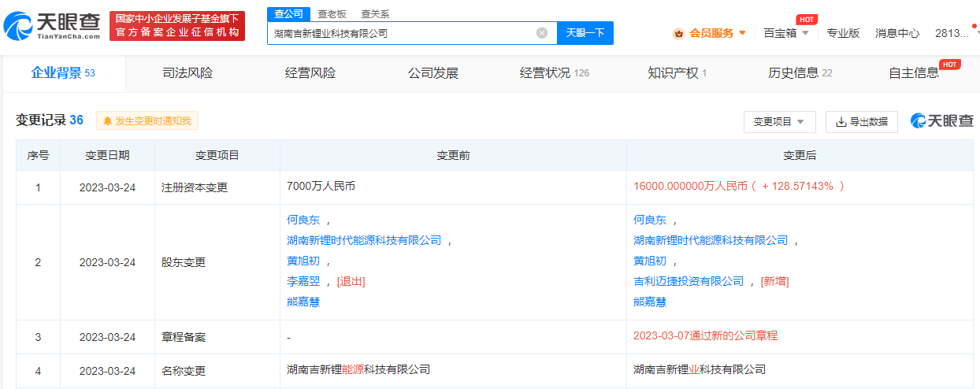Click the crown icon beside 会员服务

tap(678, 33)
